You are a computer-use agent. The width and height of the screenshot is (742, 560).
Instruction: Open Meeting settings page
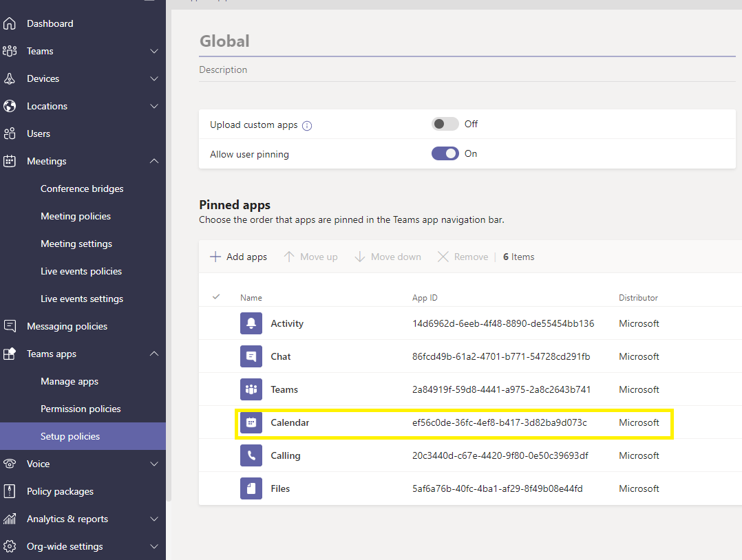[76, 244]
